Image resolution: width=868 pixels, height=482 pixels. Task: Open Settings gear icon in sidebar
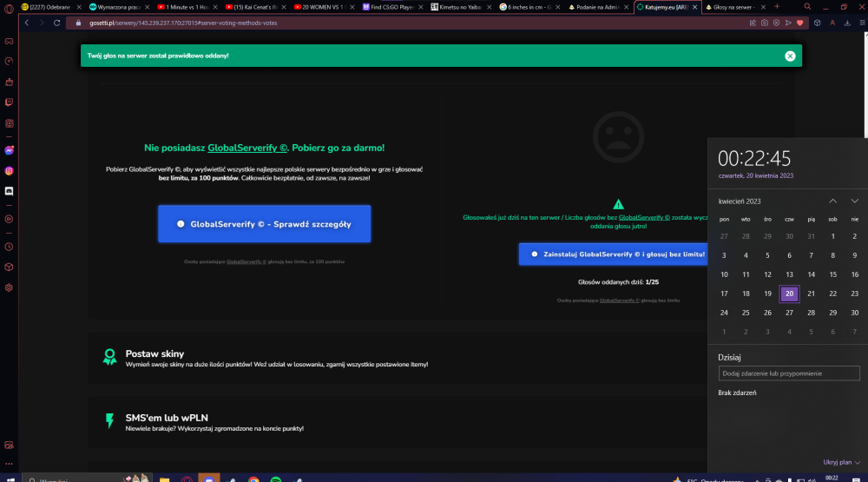click(x=9, y=287)
